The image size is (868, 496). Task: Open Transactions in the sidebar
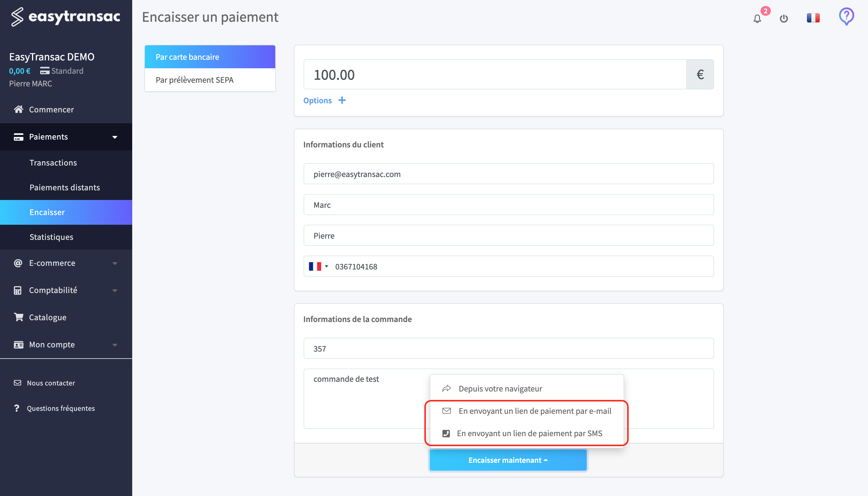pos(66,163)
